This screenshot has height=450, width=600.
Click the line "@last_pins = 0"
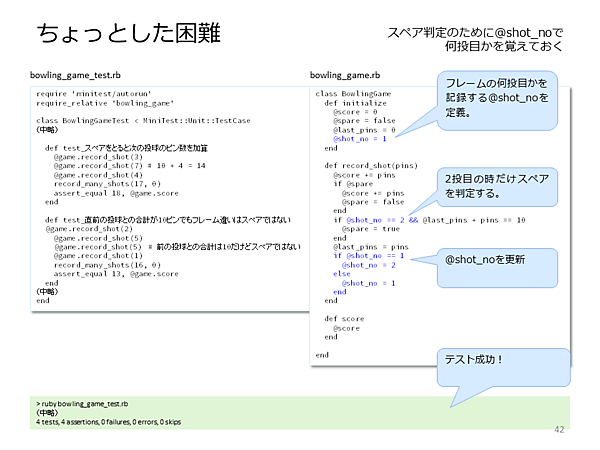coord(364,130)
